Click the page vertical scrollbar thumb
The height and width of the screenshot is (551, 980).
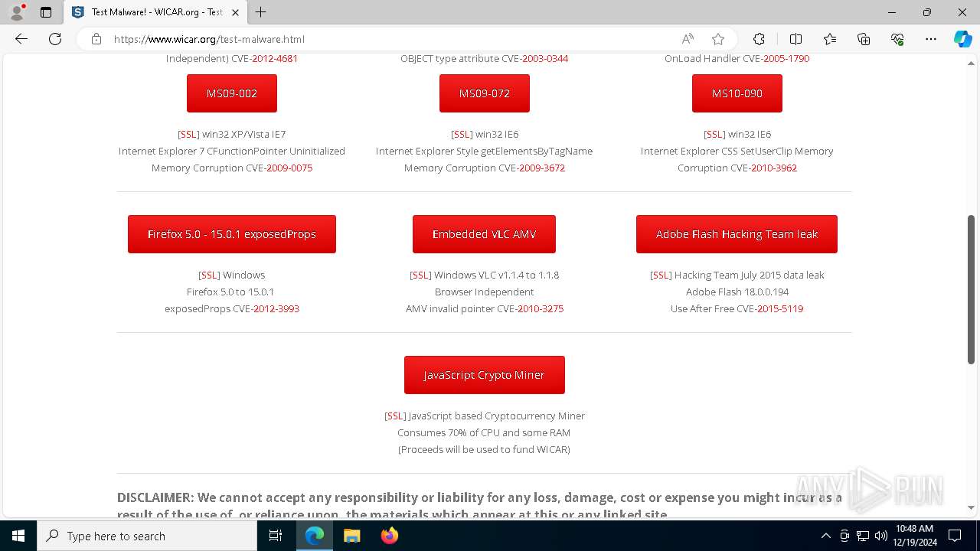pyautogui.click(x=972, y=289)
